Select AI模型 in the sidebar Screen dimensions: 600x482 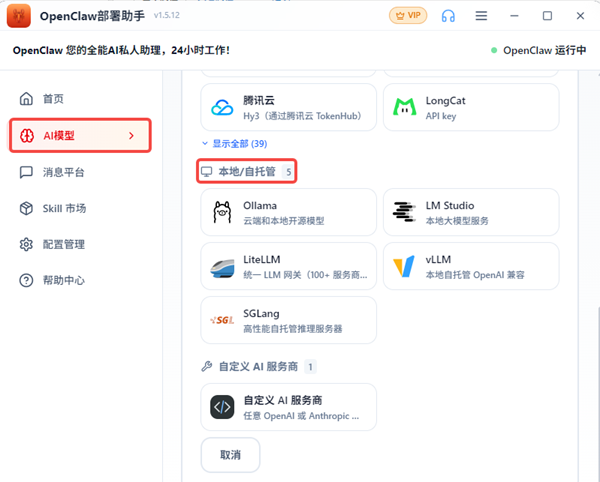click(80, 135)
